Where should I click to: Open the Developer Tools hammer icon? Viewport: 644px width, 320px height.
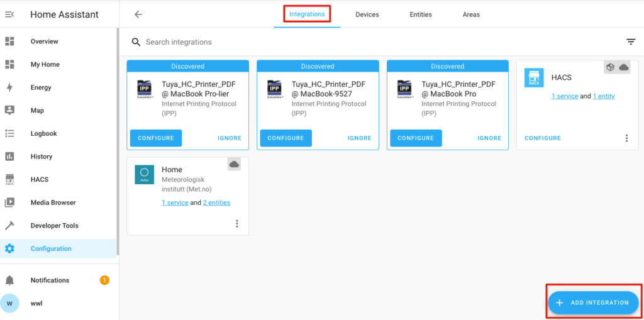[x=9, y=226]
